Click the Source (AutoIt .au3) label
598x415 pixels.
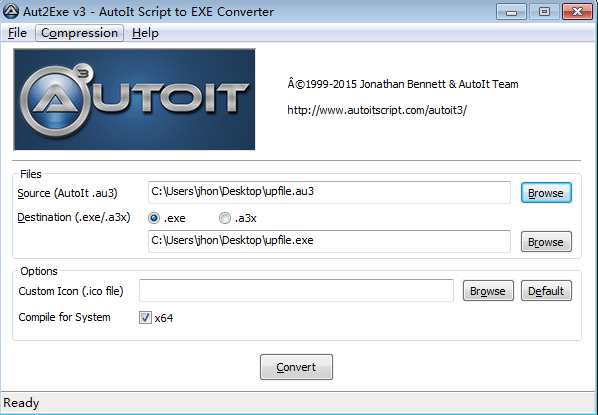click(68, 193)
